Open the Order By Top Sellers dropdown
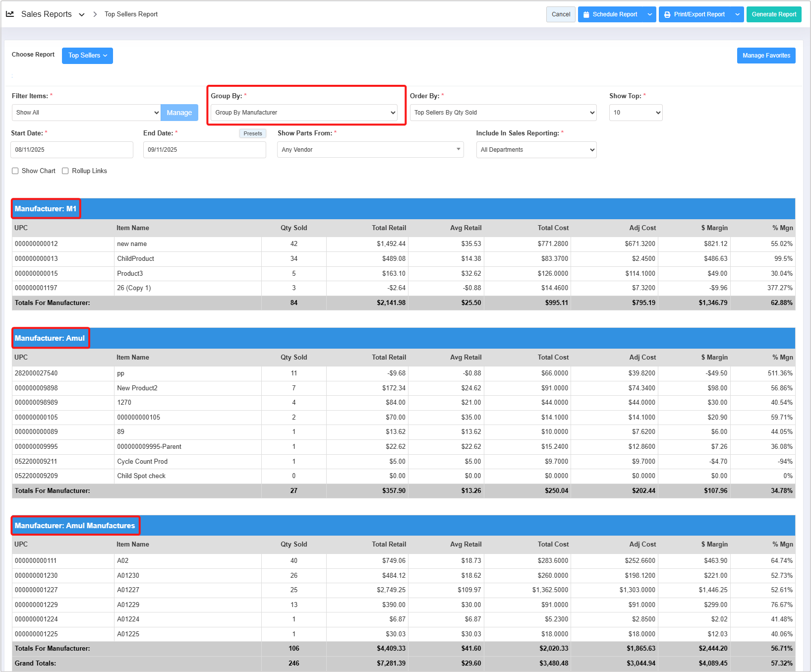Screen dimensions: 811x672 tap(504, 113)
